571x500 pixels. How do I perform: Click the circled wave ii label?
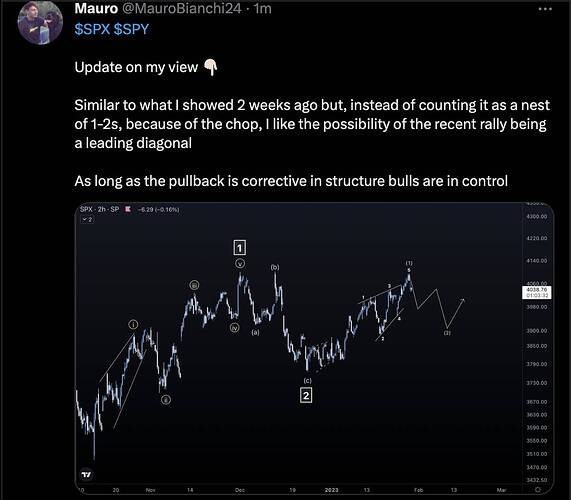pyautogui.click(x=166, y=400)
